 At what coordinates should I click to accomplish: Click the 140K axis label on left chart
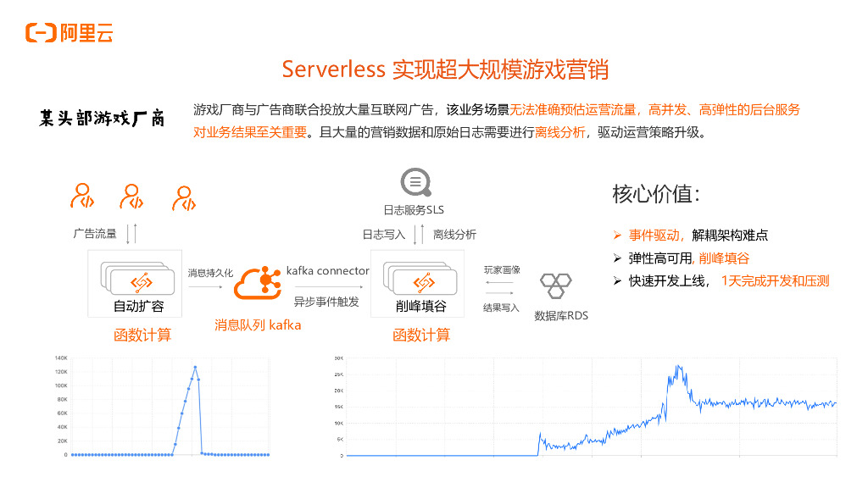(x=61, y=358)
